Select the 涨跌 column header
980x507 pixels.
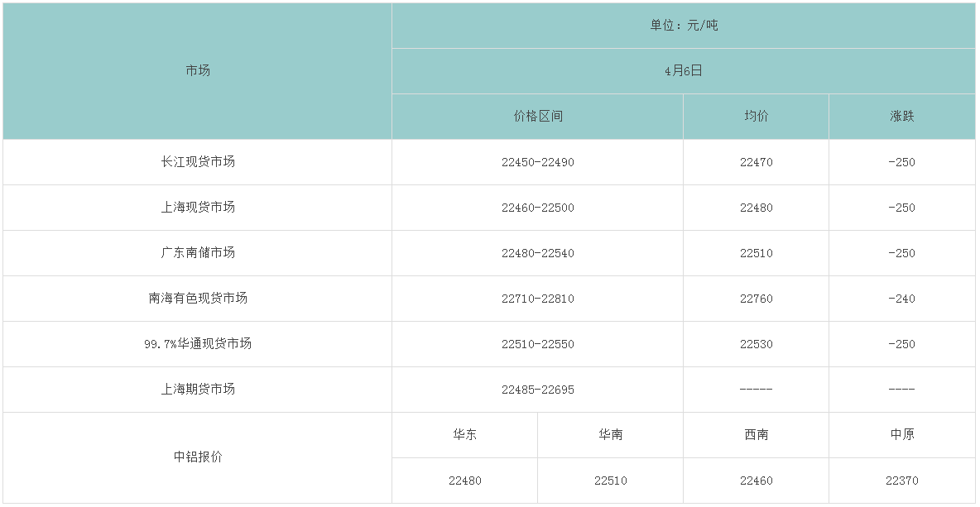[x=902, y=117]
